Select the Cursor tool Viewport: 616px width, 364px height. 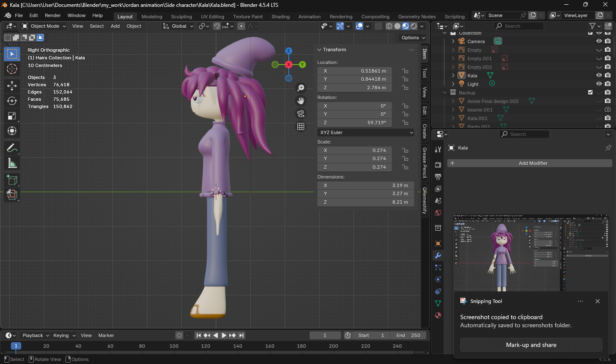(12, 69)
